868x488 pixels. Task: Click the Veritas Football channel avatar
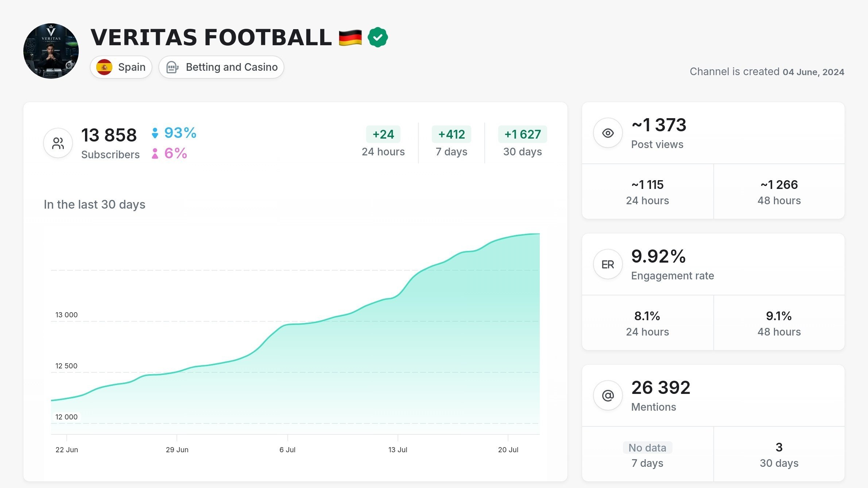coord(51,51)
